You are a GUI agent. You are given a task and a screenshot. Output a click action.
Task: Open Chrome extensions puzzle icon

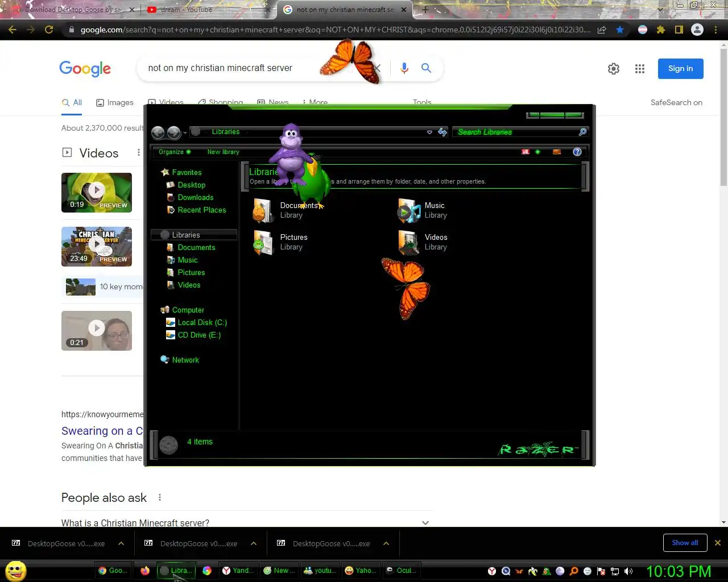[x=661, y=30]
